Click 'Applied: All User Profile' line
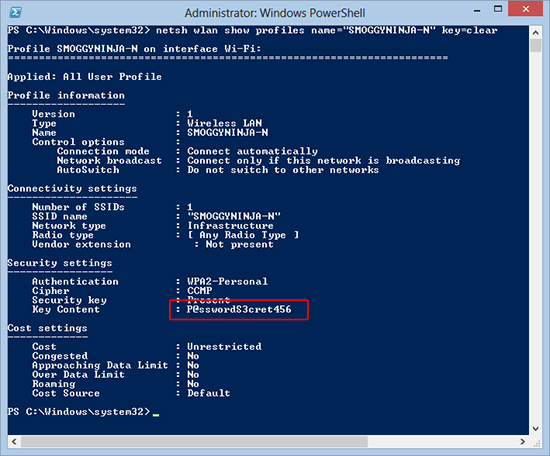 85,77
